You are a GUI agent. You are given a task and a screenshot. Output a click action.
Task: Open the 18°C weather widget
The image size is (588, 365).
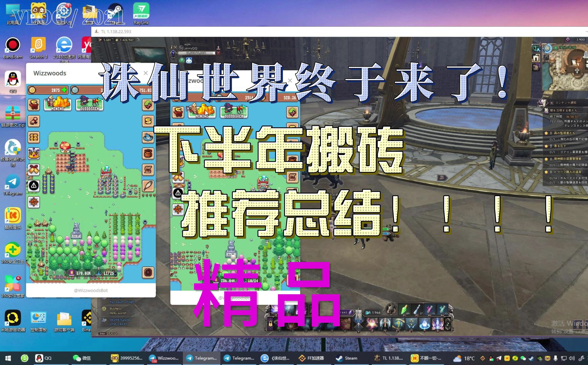pyautogui.click(x=464, y=358)
